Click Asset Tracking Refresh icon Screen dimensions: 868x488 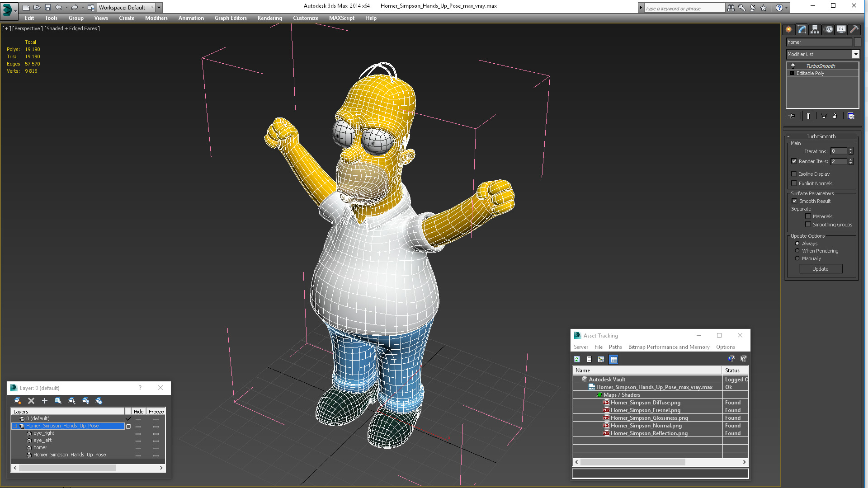pos(577,359)
